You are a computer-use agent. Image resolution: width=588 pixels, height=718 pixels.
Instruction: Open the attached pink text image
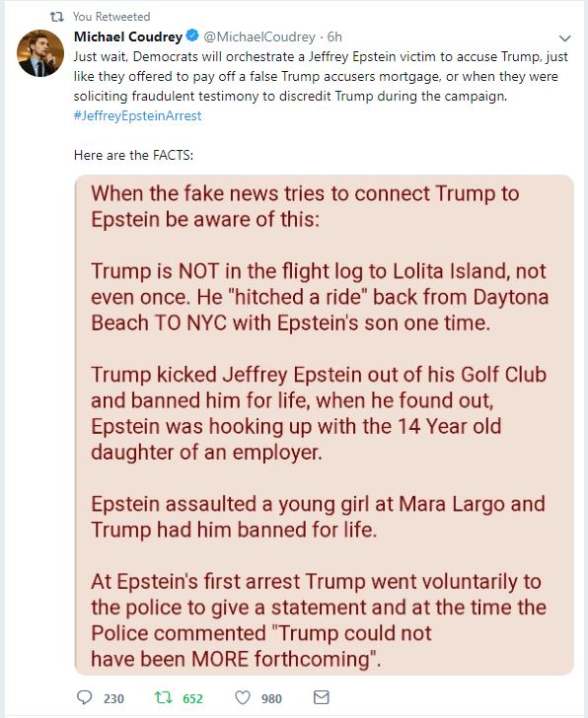(x=325, y=425)
